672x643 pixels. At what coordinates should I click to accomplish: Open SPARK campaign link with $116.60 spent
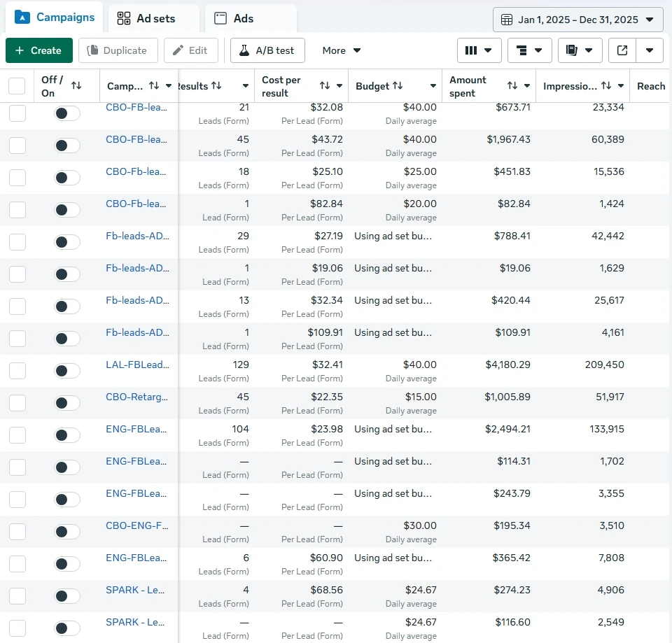click(135, 622)
